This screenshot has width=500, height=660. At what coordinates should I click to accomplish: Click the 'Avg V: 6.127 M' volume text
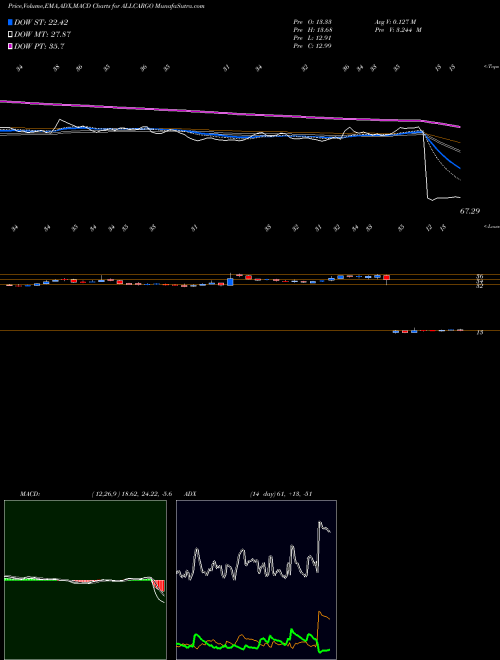point(395,22)
